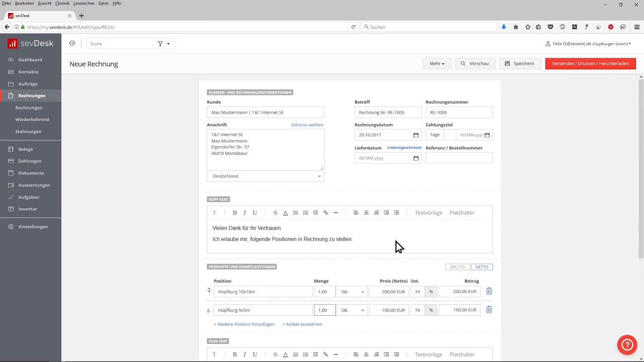Align Kopf-Text right

tap(376, 213)
